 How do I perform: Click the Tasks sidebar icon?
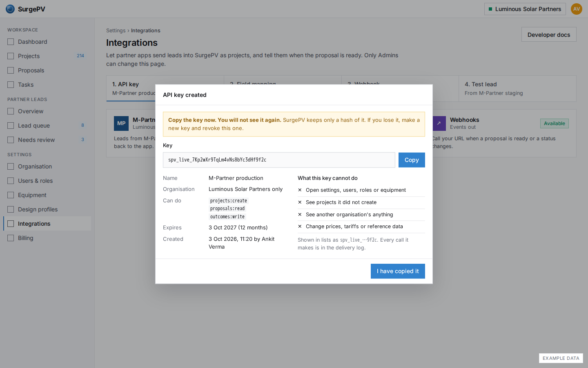point(11,85)
